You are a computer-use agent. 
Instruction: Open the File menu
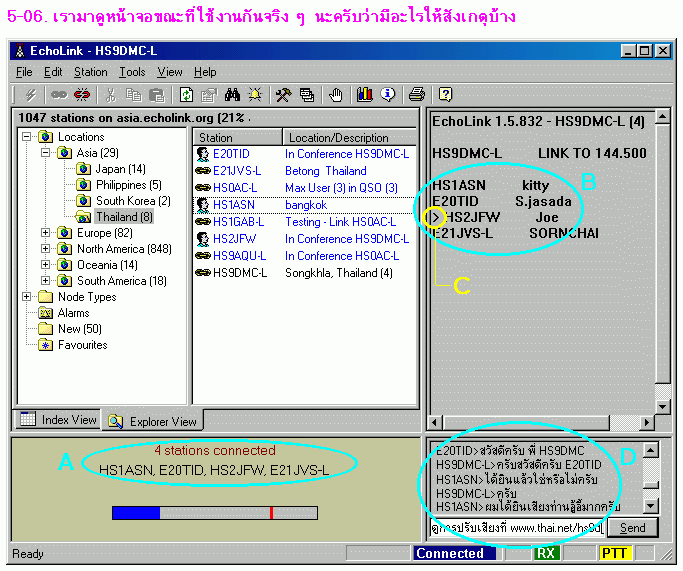pyautogui.click(x=24, y=72)
